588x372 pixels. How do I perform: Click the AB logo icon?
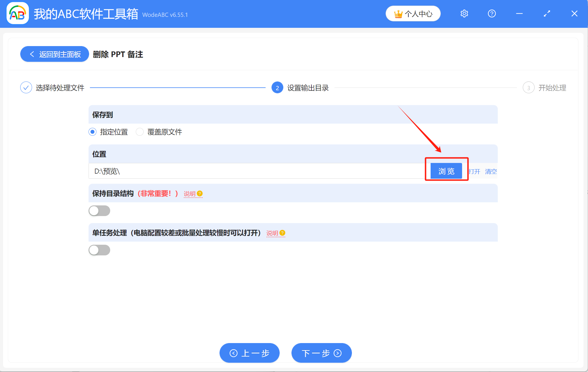(x=17, y=13)
